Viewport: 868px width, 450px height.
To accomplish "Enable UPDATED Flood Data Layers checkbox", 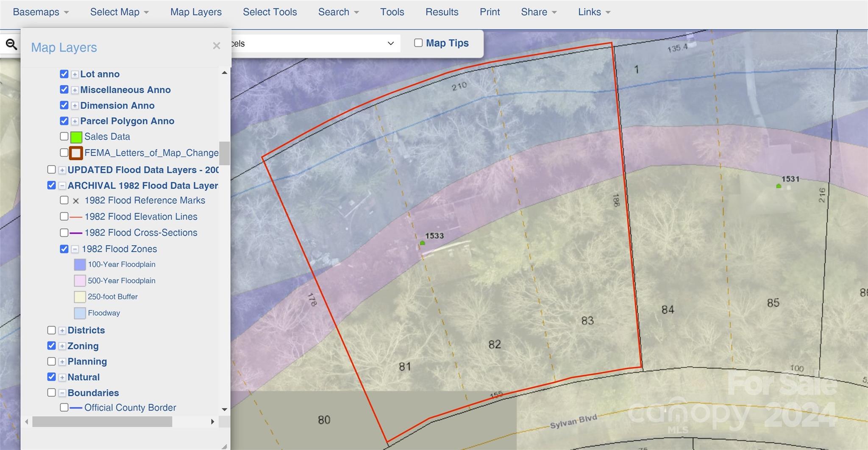I will (51, 169).
